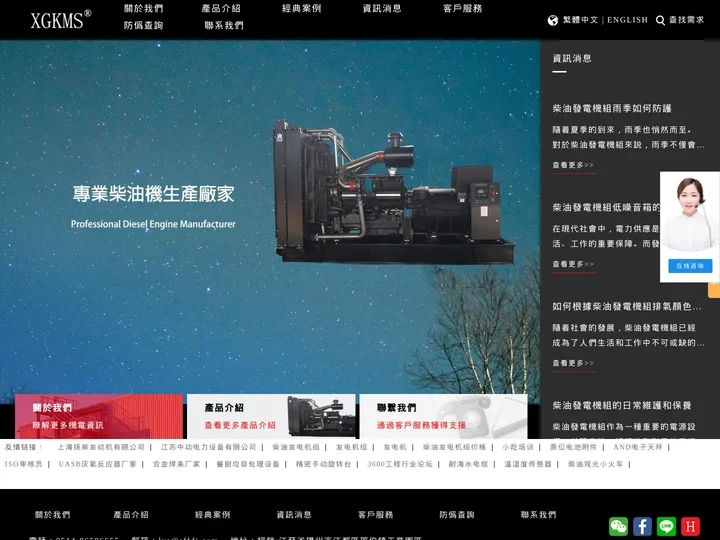This screenshot has height=540, width=720.
Task: Click the 產品介紹 card with generator
Action: 271,416
